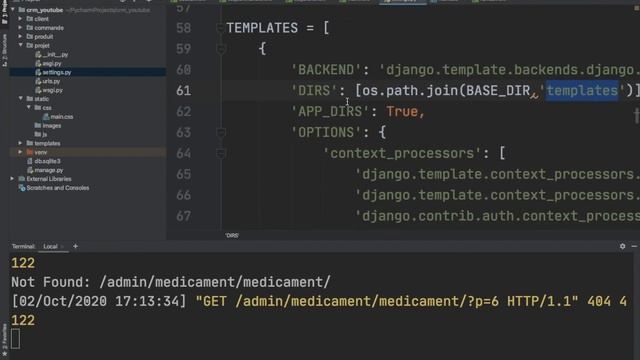This screenshot has width=640, height=360.
Task: Click the db.sqlite3 database file icon
Action: [30, 161]
